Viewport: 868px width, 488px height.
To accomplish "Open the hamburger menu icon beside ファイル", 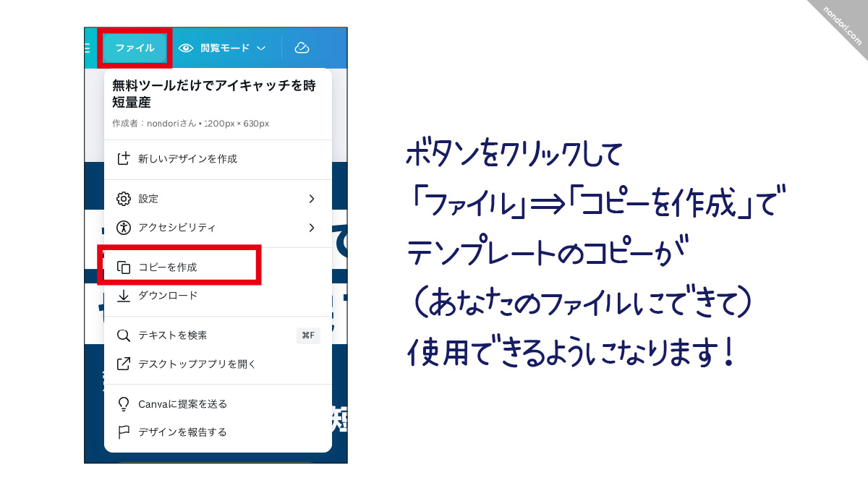I will coord(88,48).
